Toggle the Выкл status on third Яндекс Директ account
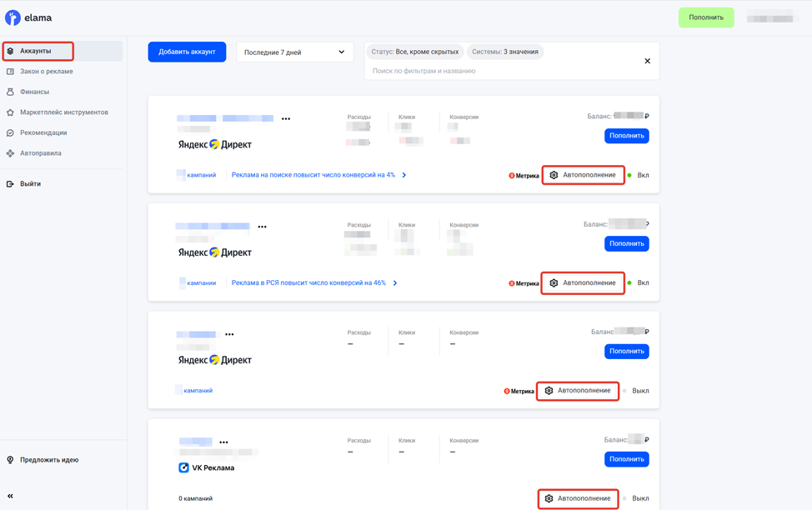Image resolution: width=812 pixels, height=510 pixels. click(x=636, y=391)
